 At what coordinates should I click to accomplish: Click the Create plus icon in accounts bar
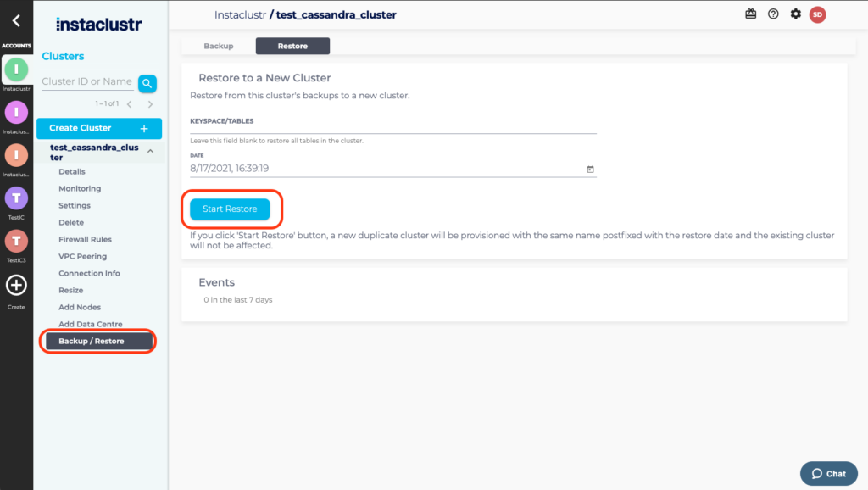click(16, 286)
